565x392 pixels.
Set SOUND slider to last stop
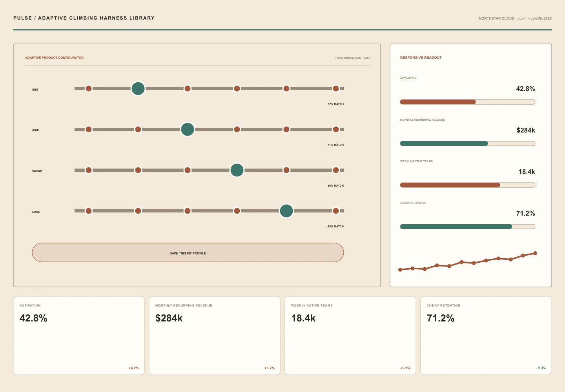(x=336, y=170)
